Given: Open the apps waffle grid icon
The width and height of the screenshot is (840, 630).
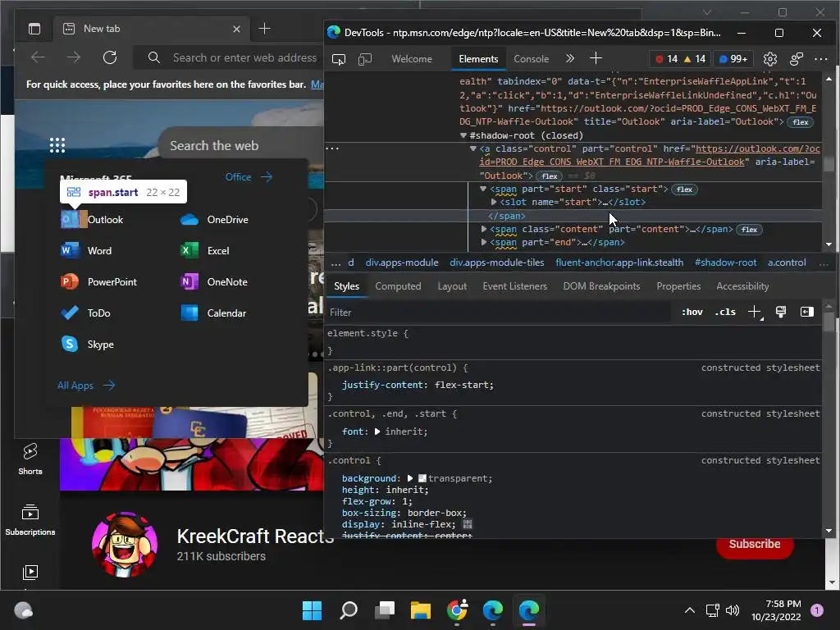Looking at the screenshot, I should click(x=57, y=145).
